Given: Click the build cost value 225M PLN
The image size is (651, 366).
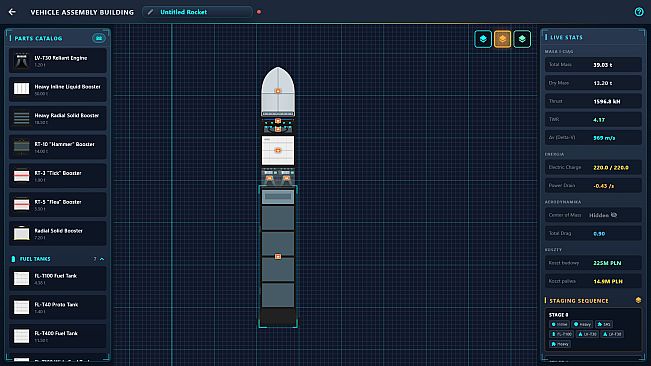Looking at the screenshot, I should coord(607,263).
